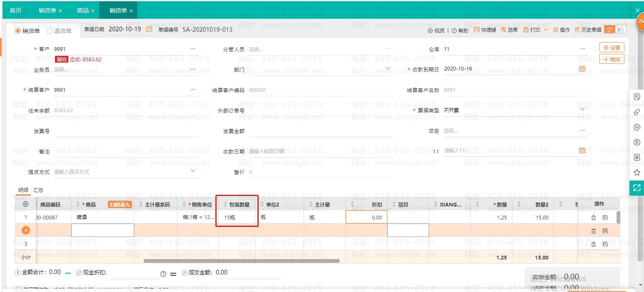
Task: Open calendar icon for the 11 field
Action: pyautogui.click(x=582, y=150)
